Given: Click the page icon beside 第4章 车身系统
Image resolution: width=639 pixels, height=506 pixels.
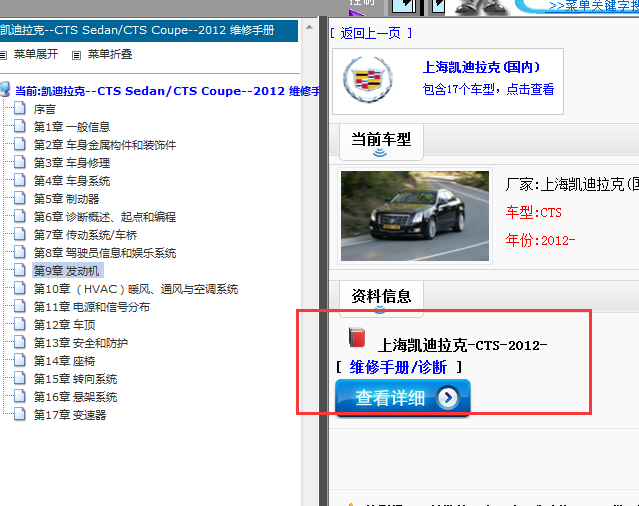Looking at the screenshot, I should pos(20,180).
